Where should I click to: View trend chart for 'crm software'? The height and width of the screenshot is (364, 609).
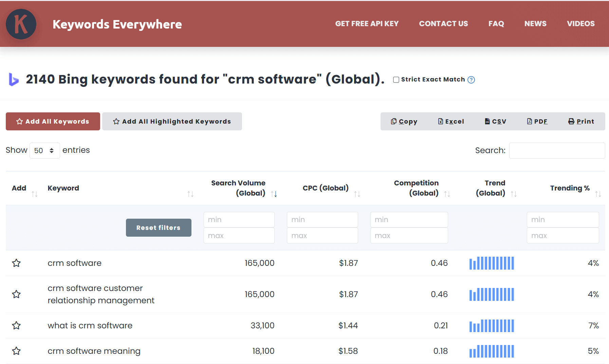tap(492, 263)
